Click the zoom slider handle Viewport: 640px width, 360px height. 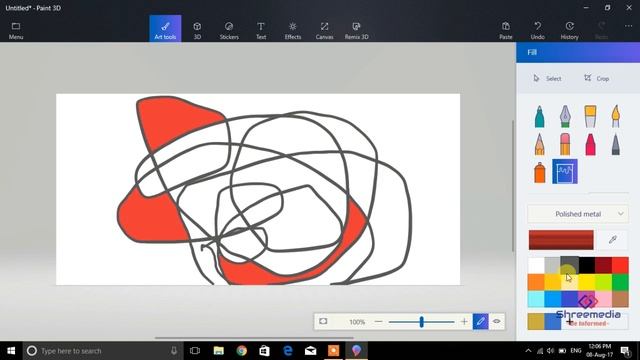(422, 322)
